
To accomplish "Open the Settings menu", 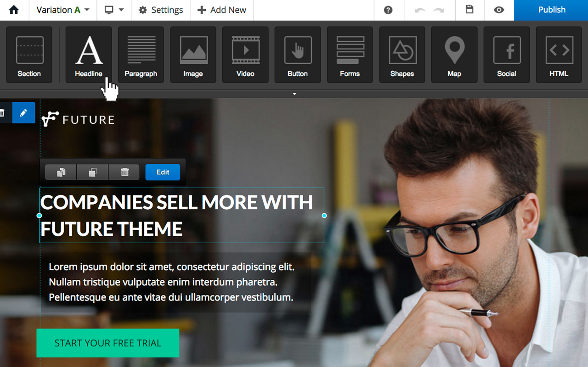I will 161,10.
